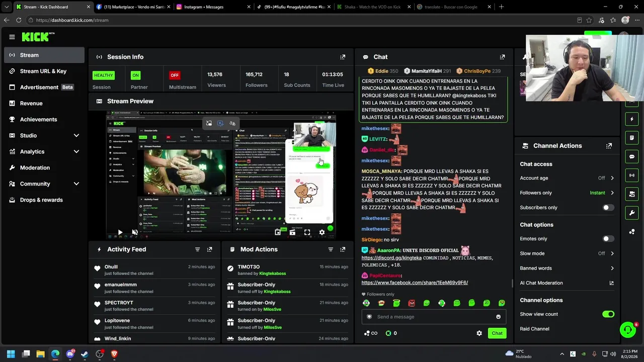Click the broadcast signal icon in right rail
Image resolution: width=644 pixels, height=362 pixels.
click(x=632, y=175)
